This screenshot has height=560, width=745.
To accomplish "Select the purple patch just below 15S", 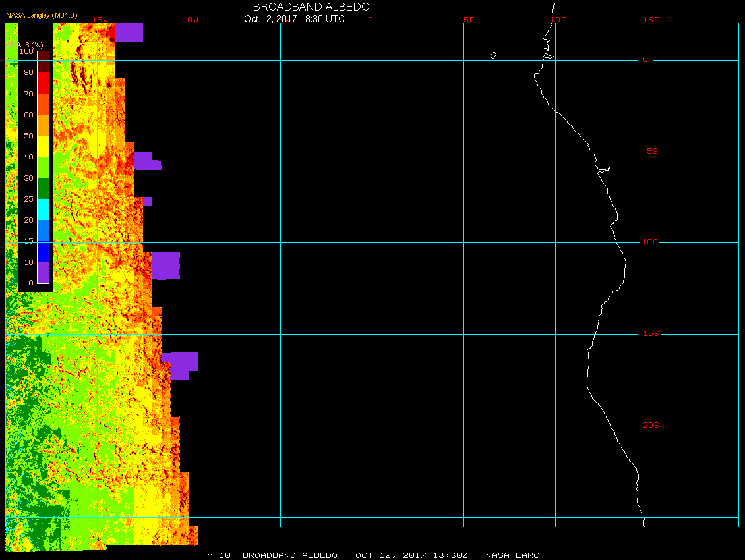I will 181,366.
